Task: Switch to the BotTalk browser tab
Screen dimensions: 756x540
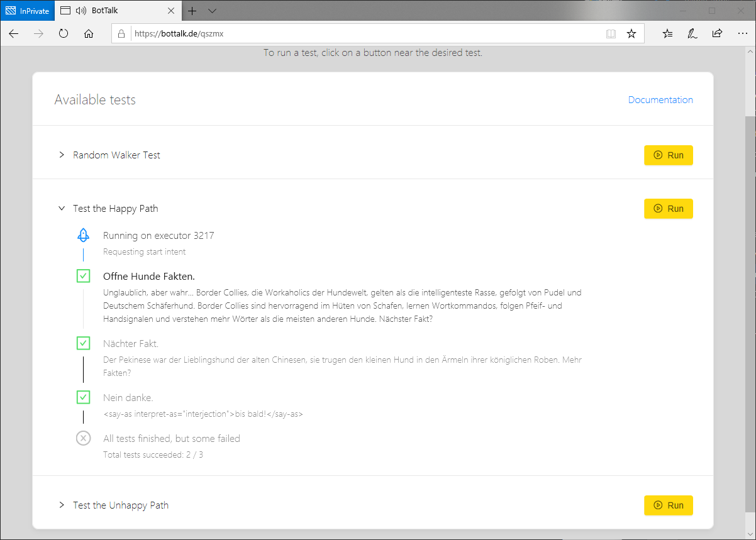Action: click(x=113, y=11)
